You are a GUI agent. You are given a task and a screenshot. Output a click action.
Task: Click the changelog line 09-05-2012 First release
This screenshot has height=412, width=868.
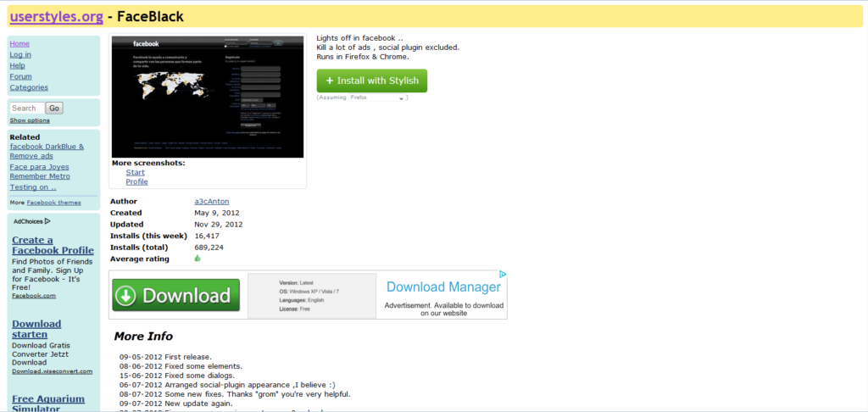pos(165,357)
